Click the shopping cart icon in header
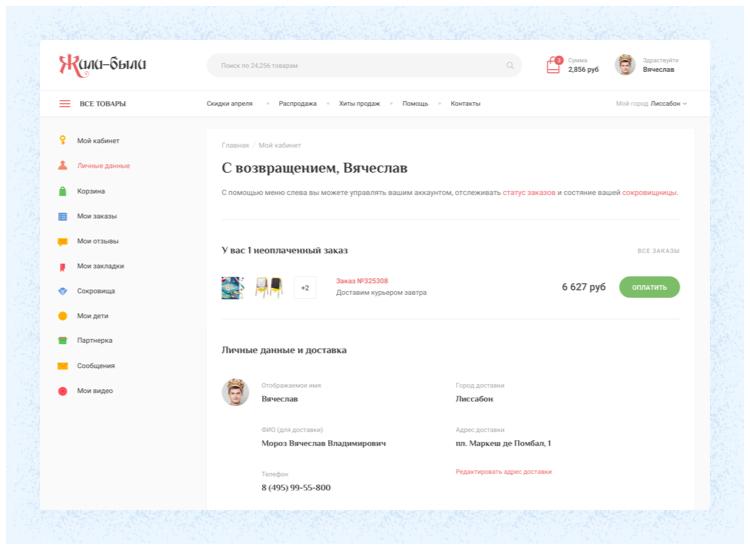Screen dimensions: 750x550 point(553,66)
